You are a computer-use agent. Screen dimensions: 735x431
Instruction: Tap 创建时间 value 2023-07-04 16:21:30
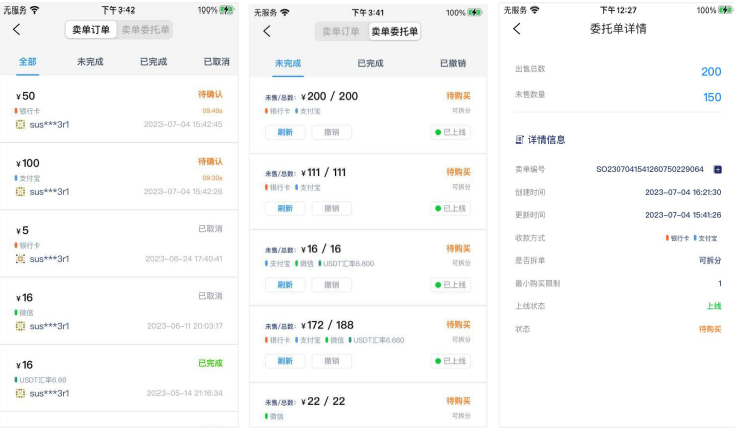click(x=683, y=192)
